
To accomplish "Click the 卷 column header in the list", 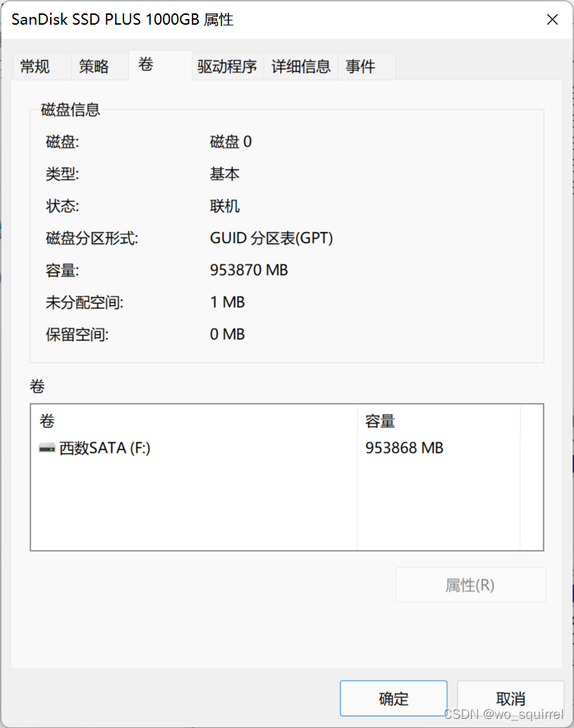I will pos(47,422).
